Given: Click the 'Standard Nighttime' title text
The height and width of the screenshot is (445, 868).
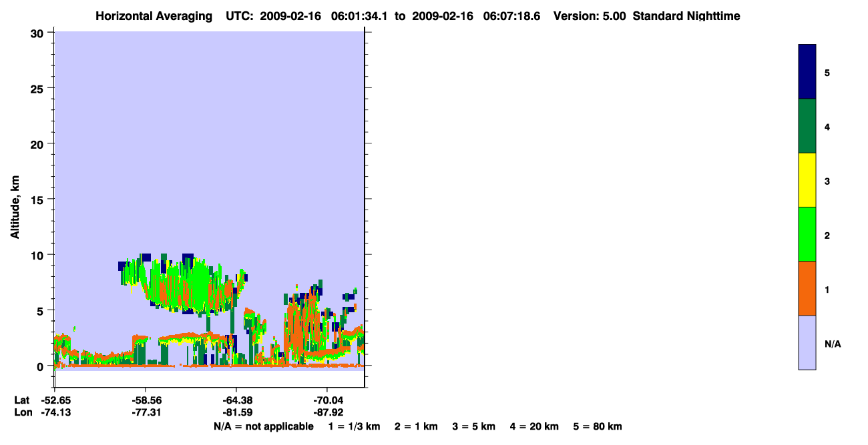Looking at the screenshot, I should [x=686, y=16].
